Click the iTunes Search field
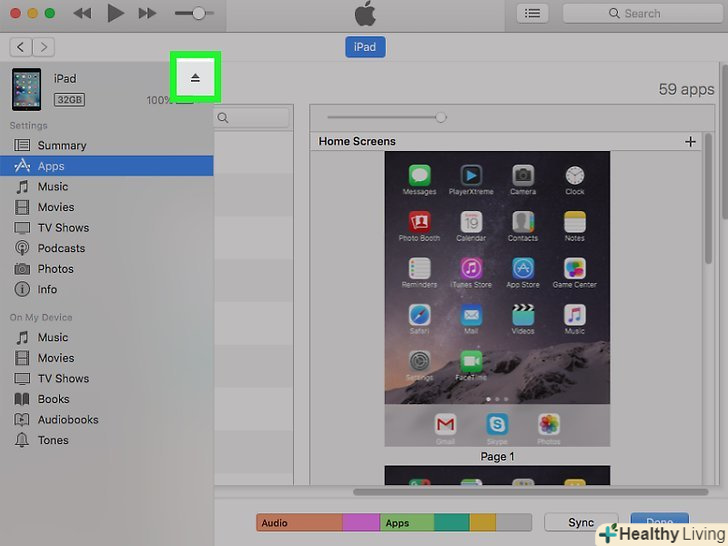Viewport: 728px width, 546px height. 640,13
